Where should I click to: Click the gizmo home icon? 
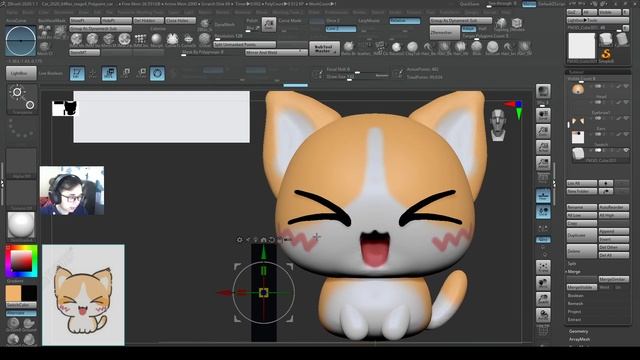(263, 240)
